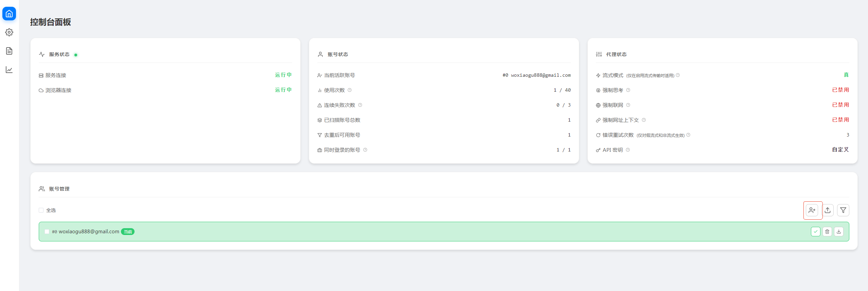Click help icon beside 连续失败次数
Viewport: 868px width, 291px height.
click(360, 105)
